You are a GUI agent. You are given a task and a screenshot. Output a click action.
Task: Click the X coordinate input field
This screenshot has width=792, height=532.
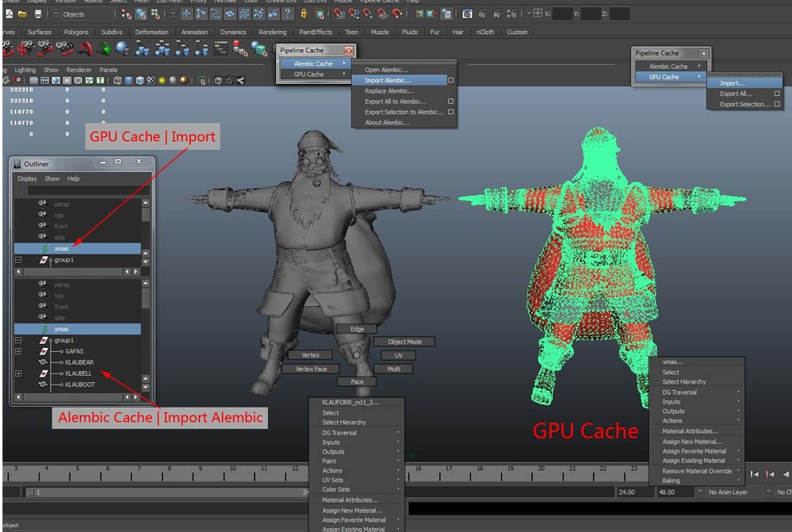click(x=562, y=13)
